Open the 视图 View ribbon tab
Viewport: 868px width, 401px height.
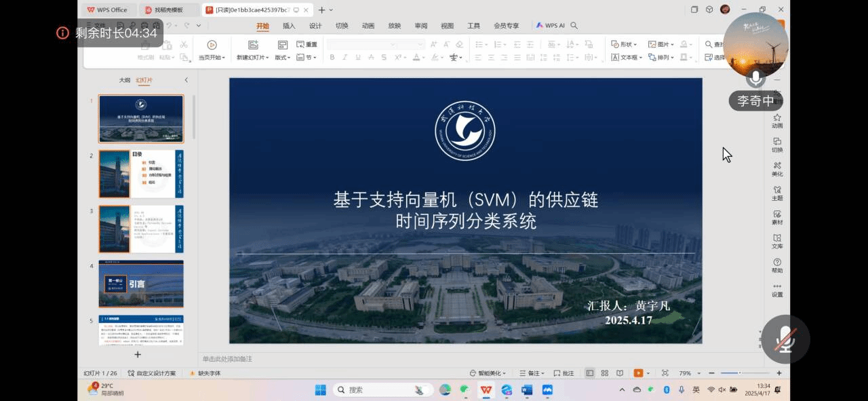click(x=448, y=26)
